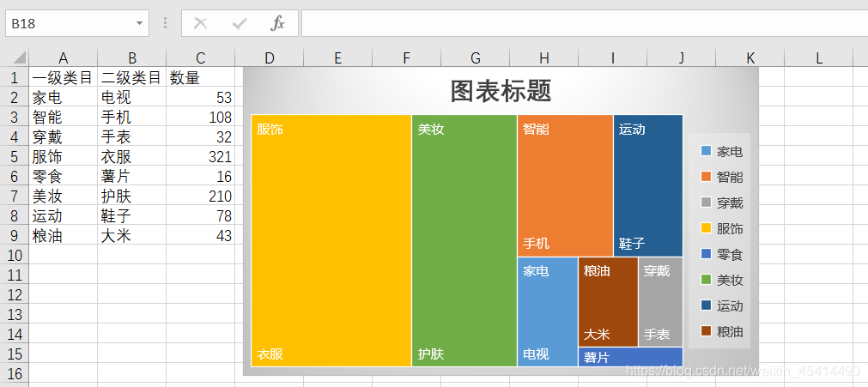The height and width of the screenshot is (387, 868).
Task: Click cell containing 大米 in column B
Action: pyautogui.click(x=131, y=236)
